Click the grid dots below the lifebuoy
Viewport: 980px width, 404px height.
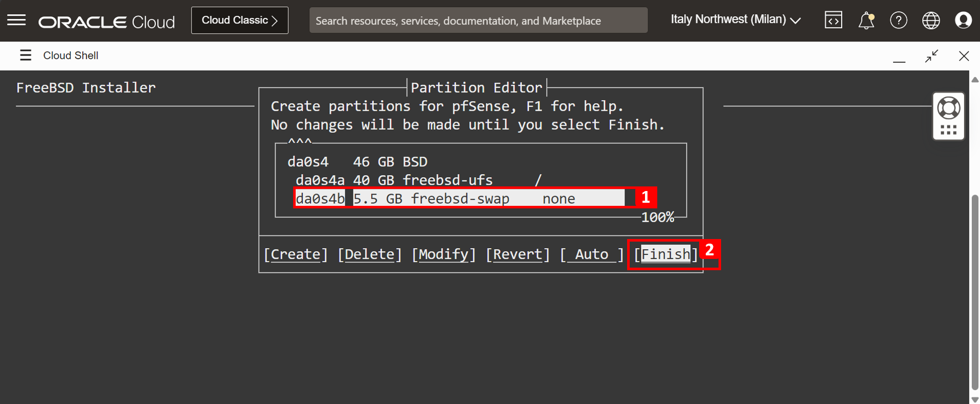[948, 130]
